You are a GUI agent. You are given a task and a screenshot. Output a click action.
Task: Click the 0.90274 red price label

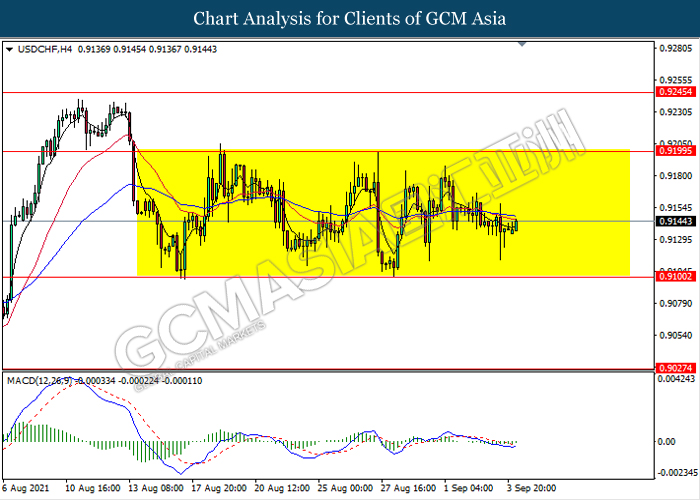(x=676, y=368)
